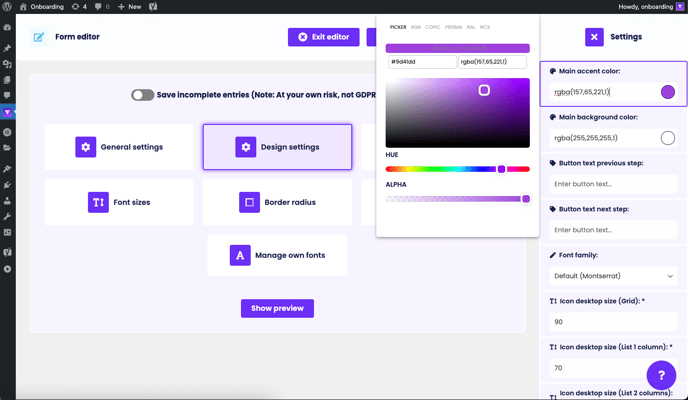Click the saturation gradient picker handle
Screen dimensions: 688x400
pyautogui.click(x=484, y=90)
